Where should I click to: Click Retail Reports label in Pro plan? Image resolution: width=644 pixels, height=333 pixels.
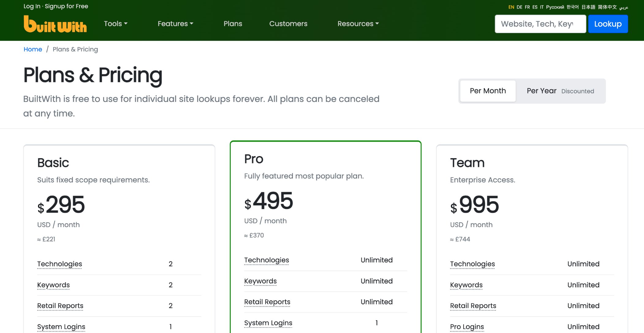coord(267,302)
